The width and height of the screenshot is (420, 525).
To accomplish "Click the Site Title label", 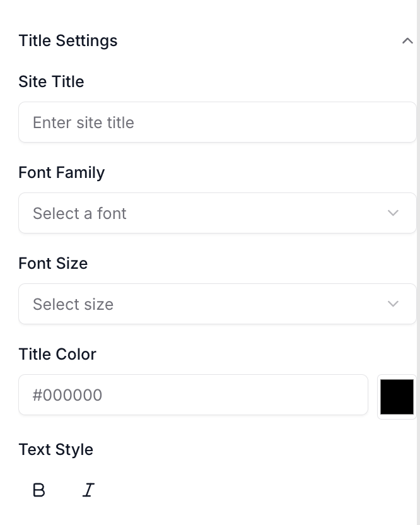I will (51, 81).
